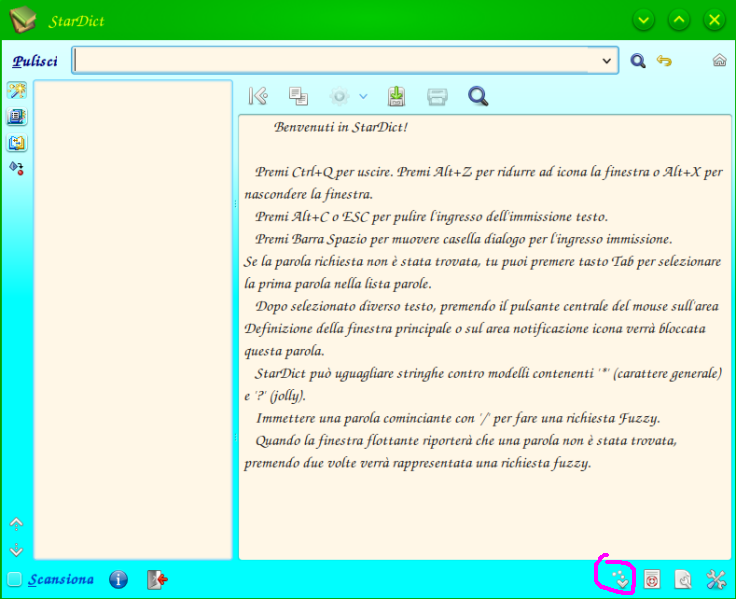Click the document search icon in the bottom bar

point(683,579)
